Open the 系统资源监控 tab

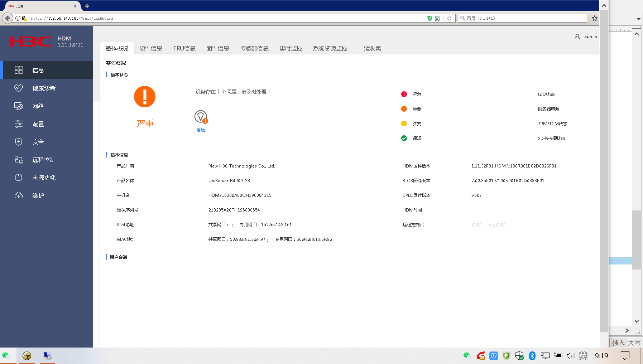click(330, 48)
